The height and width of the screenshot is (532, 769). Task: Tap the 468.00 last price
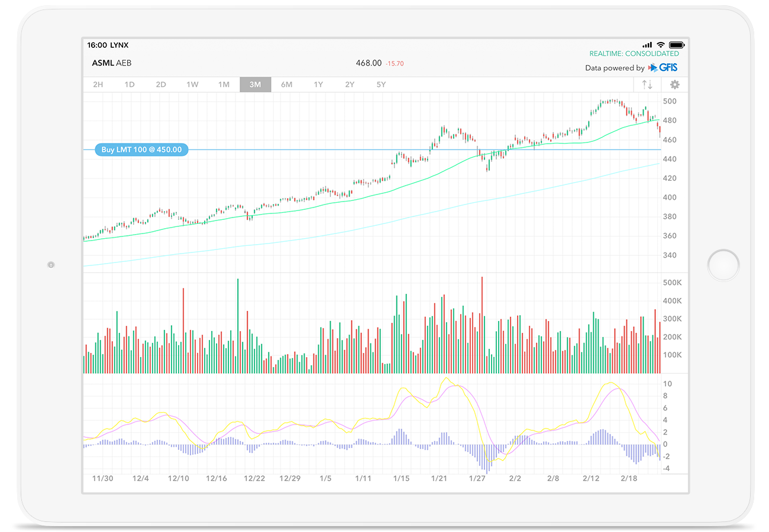(x=369, y=63)
